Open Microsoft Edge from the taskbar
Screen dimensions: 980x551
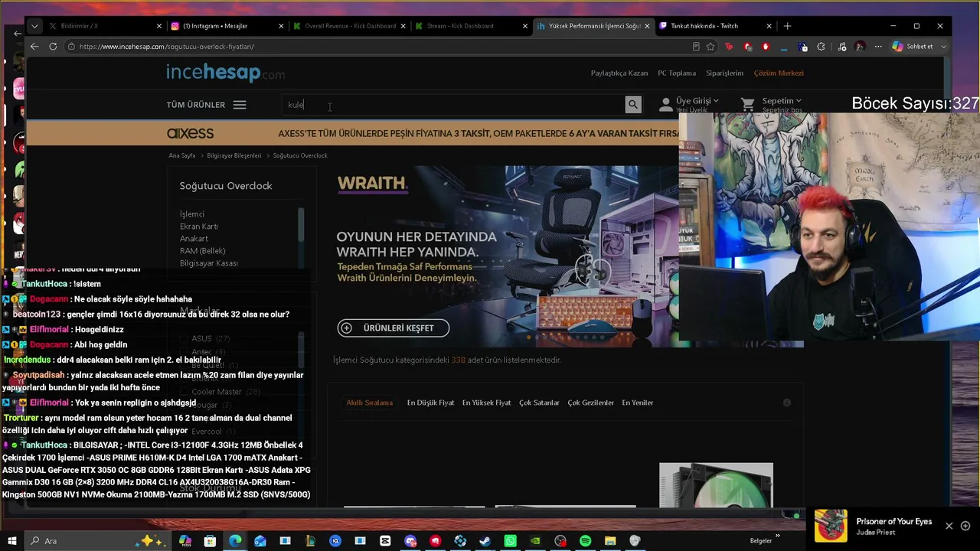coord(235,541)
